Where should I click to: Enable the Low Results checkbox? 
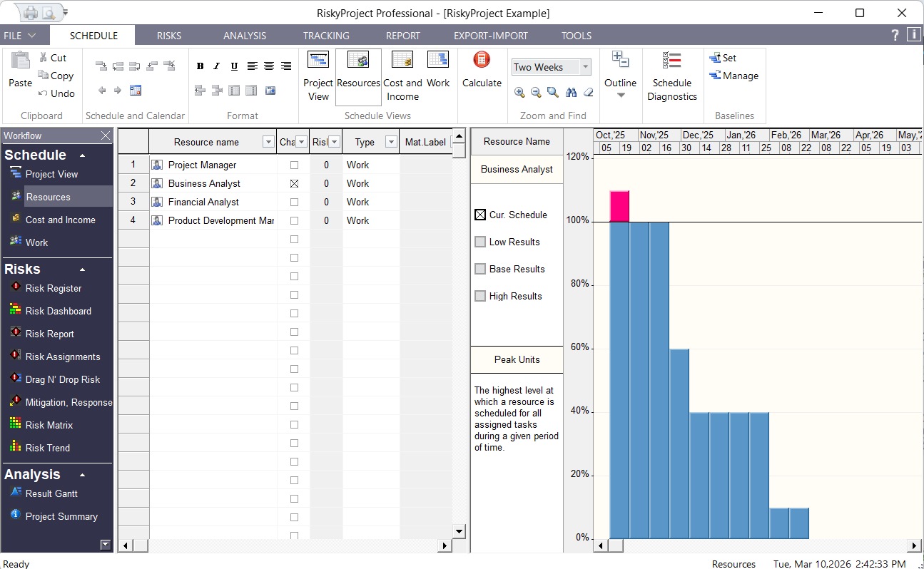tap(480, 242)
